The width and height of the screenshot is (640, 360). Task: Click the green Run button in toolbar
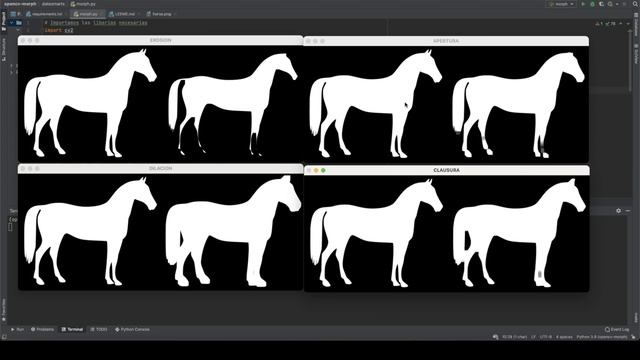coord(583,4)
